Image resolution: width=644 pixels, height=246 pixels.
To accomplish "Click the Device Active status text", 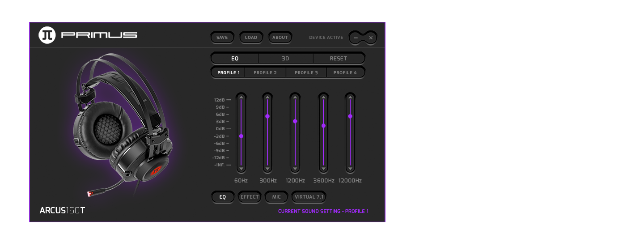I will 326,38.
